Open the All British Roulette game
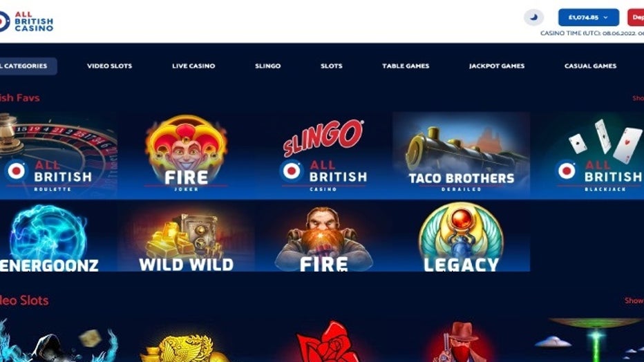The height and width of the screenshot is (362, 644). (58, 155)
